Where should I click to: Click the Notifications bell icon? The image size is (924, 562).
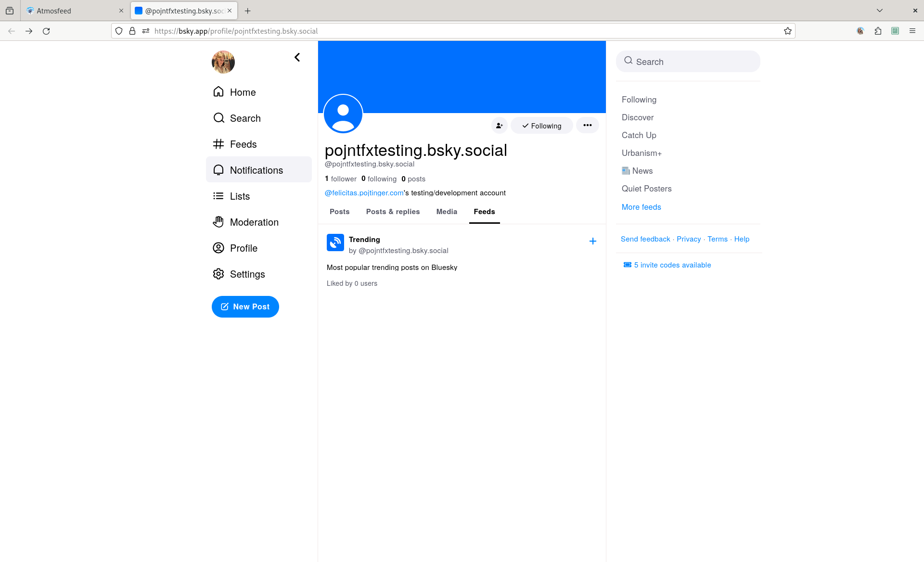[219, 169]
